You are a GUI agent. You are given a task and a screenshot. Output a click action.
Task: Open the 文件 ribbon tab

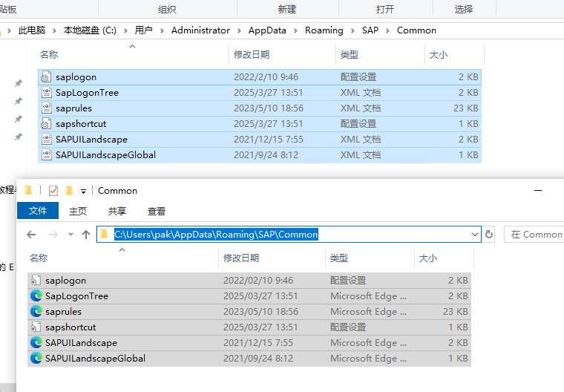(38, 211)
